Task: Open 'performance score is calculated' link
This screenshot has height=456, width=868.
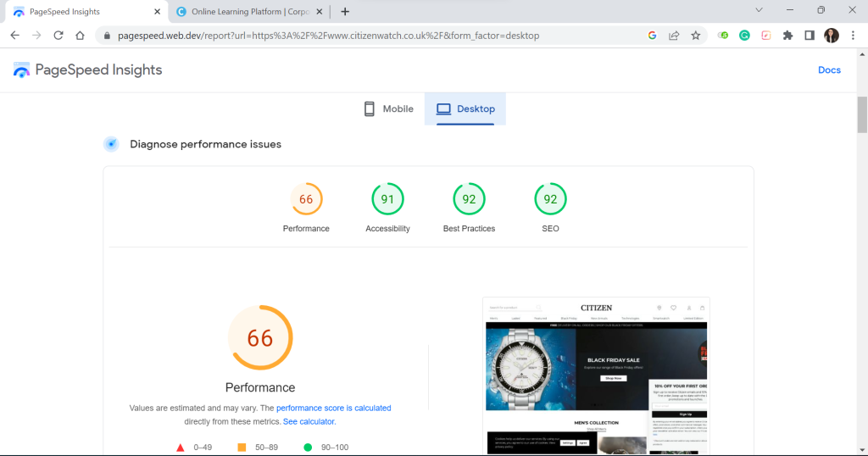Action: coord(334,408)
